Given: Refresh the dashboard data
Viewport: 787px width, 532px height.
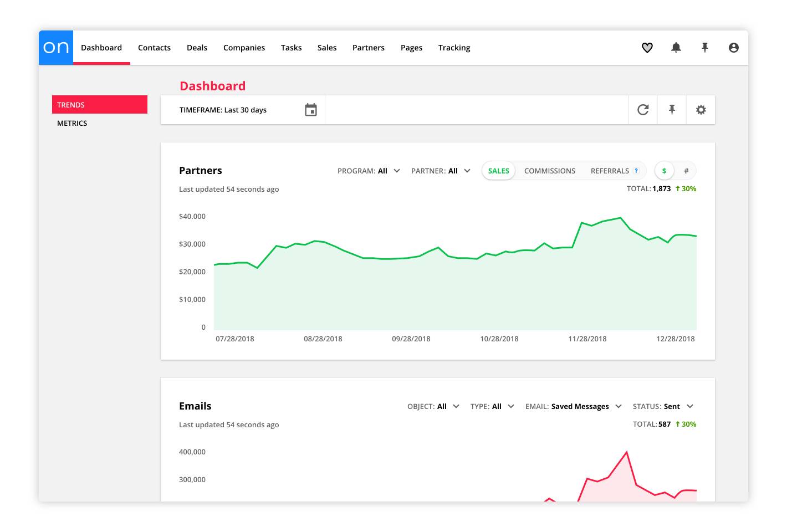Looking at the screenshot, I should (642, 110).
